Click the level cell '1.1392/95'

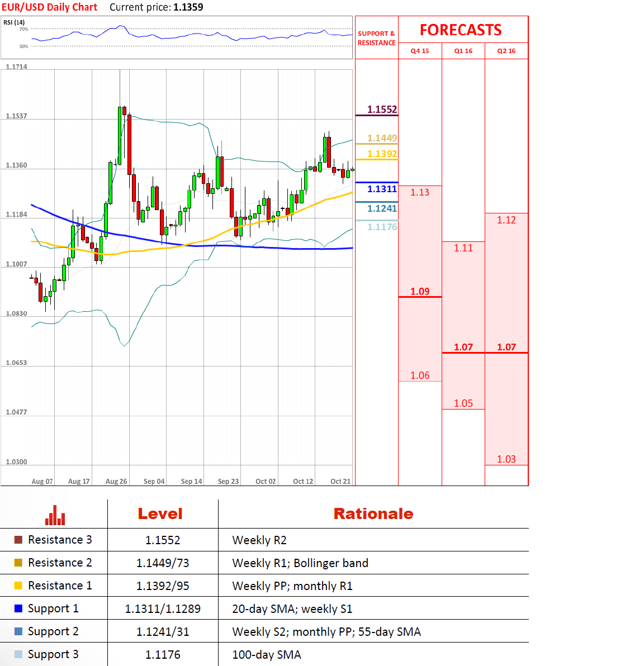point(162,586)
